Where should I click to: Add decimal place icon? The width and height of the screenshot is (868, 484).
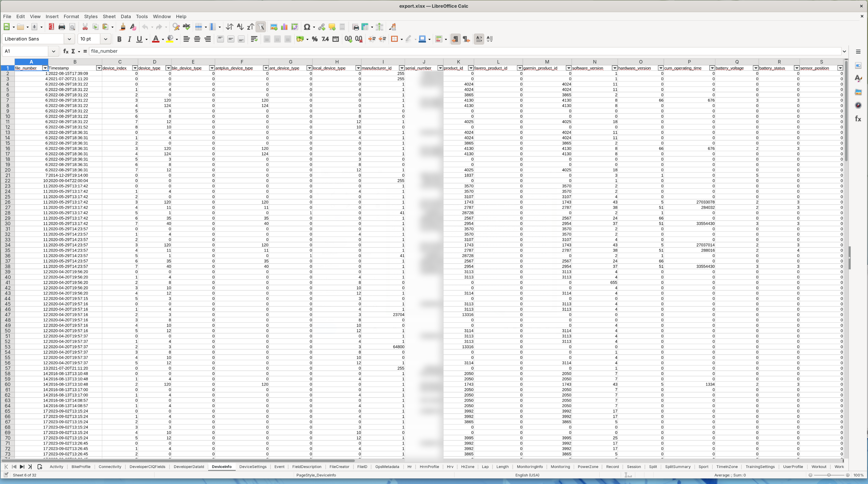(348, 39)
